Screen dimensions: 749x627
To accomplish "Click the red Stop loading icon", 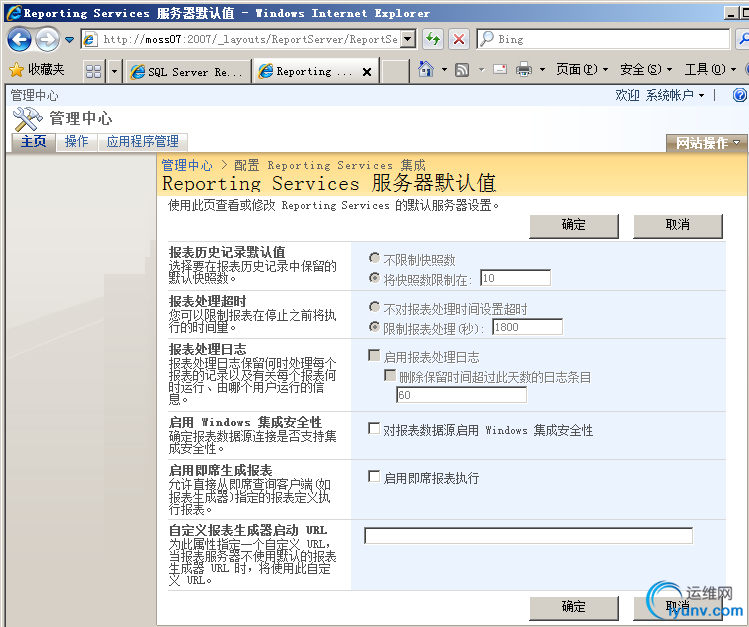I will pos(459,39).
